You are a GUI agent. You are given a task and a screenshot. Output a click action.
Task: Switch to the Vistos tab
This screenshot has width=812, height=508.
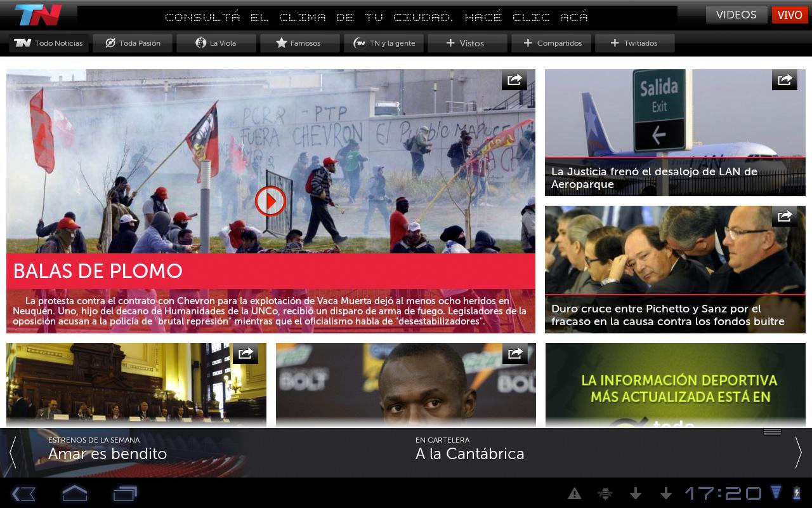[x=467, y=43]
